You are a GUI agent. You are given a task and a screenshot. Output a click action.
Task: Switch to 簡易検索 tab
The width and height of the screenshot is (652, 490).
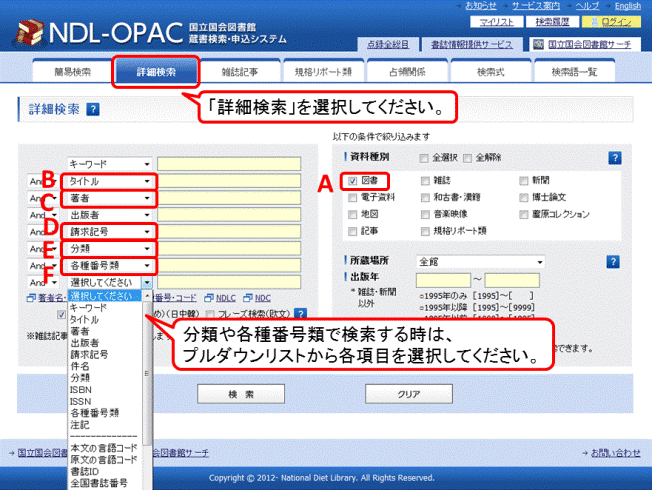(72, 72)
